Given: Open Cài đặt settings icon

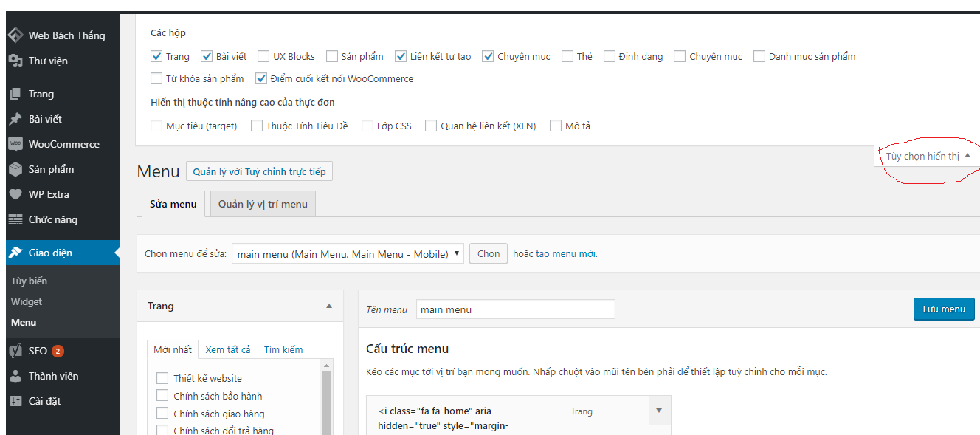Looking at the screenshot, I should click(15, 401).
